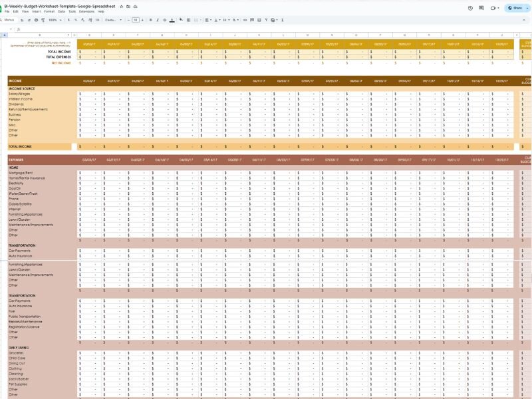Open the zoom level dropdown
The image size is (532, 399).
point(55,20)
